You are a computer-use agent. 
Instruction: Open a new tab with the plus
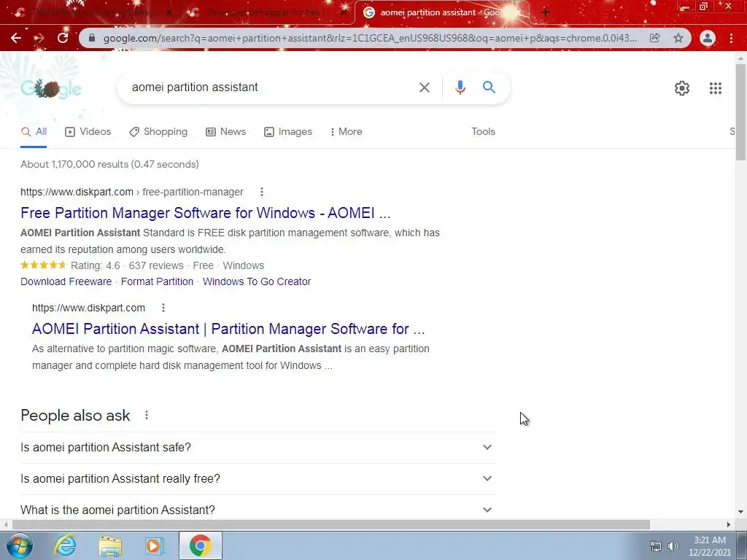pos(546,12)
